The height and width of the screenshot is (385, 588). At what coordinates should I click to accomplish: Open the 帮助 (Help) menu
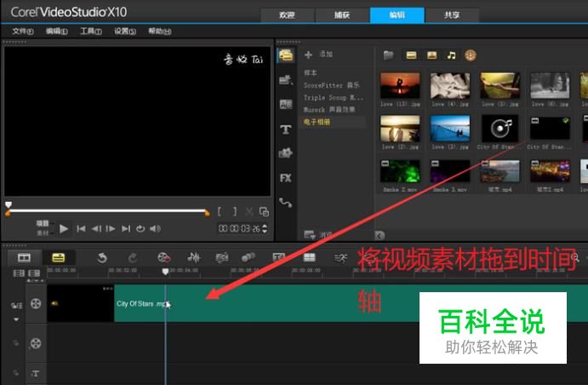point(160,32)
